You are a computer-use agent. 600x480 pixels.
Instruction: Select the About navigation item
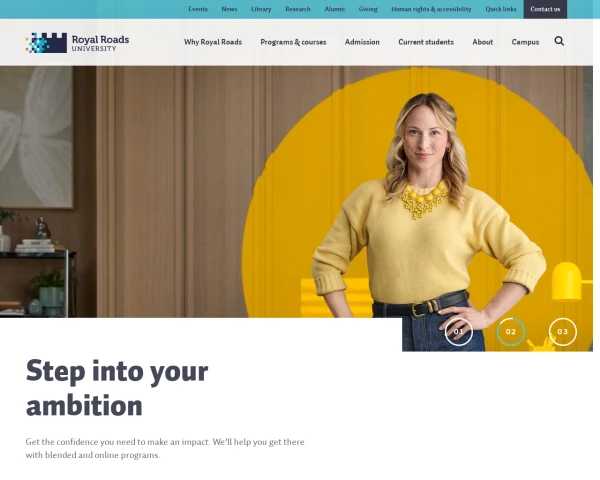pos(483,42)
